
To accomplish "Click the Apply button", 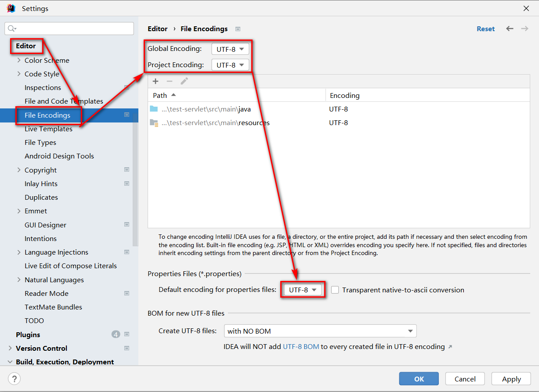I will click(x=511, y=379).
